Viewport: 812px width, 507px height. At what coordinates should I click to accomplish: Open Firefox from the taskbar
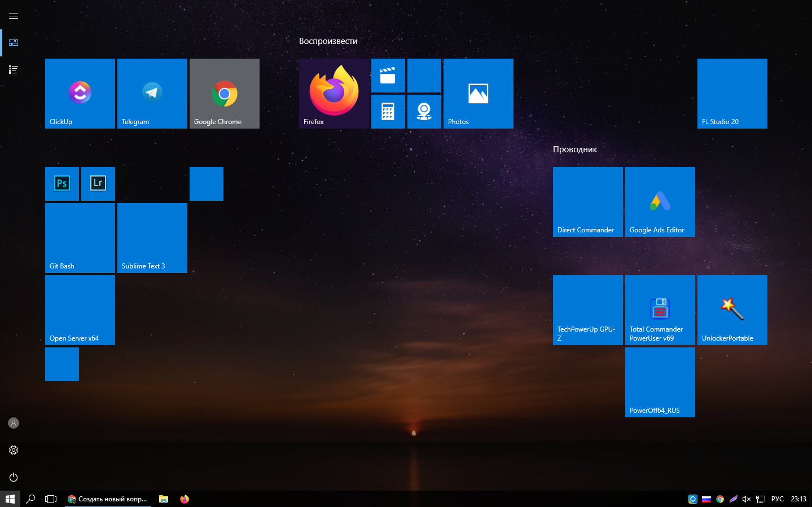point(185,499)
